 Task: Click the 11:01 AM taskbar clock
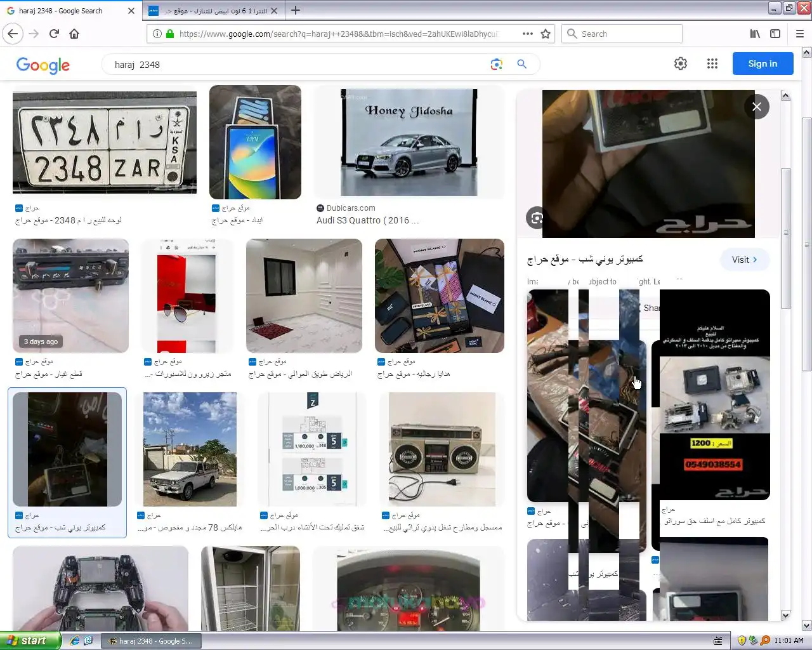[x=789, y=640]
